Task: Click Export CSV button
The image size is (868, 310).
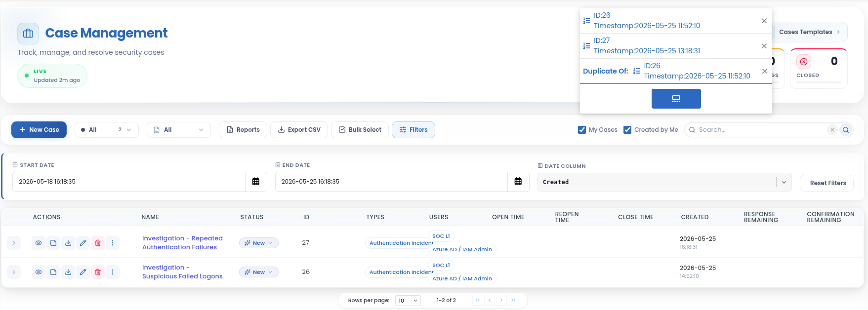Action: tap(299, 130)
